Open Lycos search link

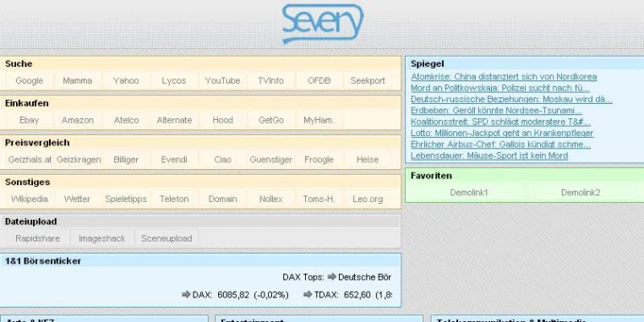click(174, 80)
